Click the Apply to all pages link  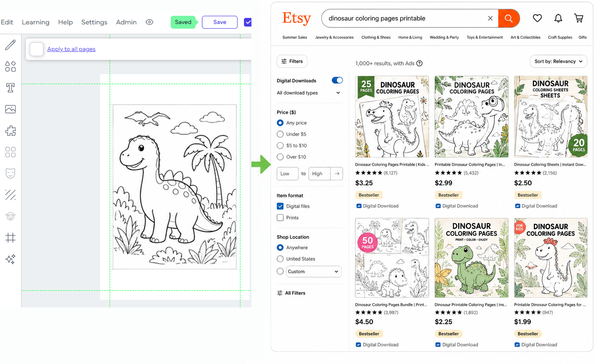click(x=71, y=49)
